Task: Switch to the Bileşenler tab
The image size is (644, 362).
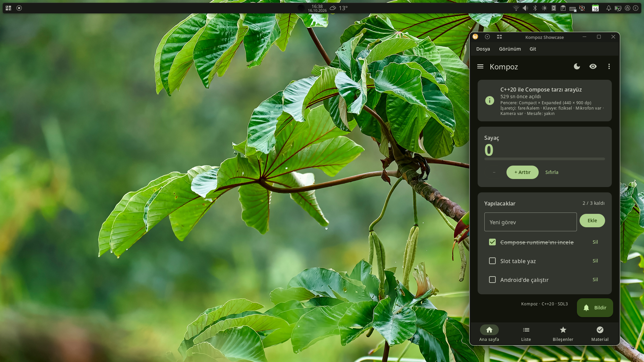Action: (x=563, y=334)
